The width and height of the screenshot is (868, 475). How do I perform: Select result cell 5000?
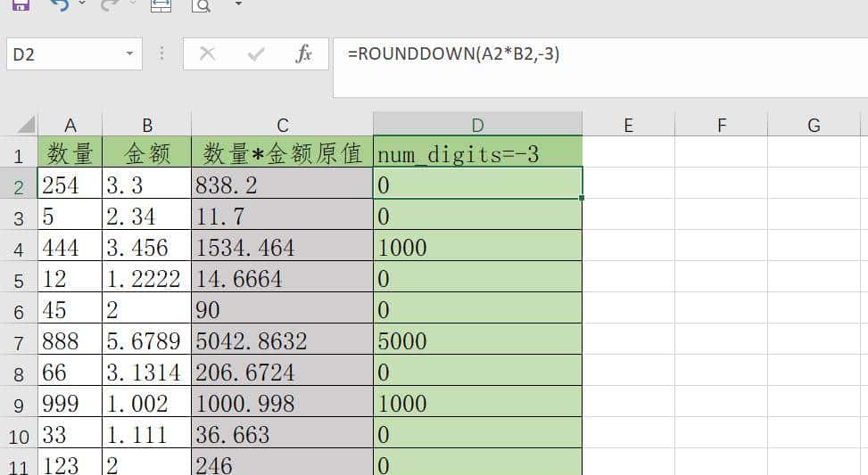pos(478,339)
